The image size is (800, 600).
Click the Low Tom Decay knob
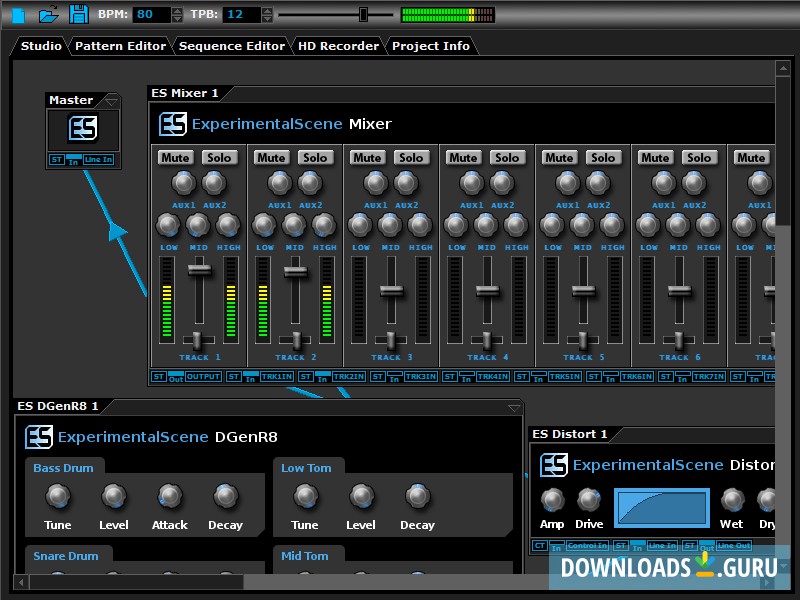[x=417, y=496]
